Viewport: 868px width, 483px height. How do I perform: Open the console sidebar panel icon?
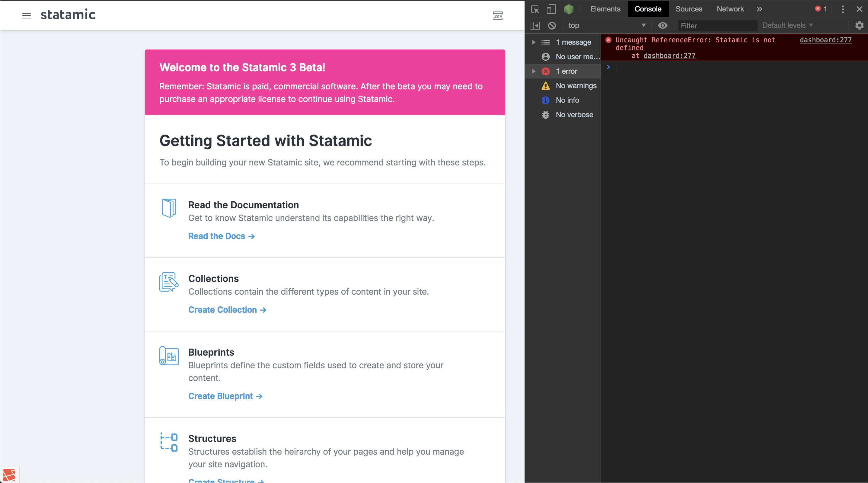535,25
